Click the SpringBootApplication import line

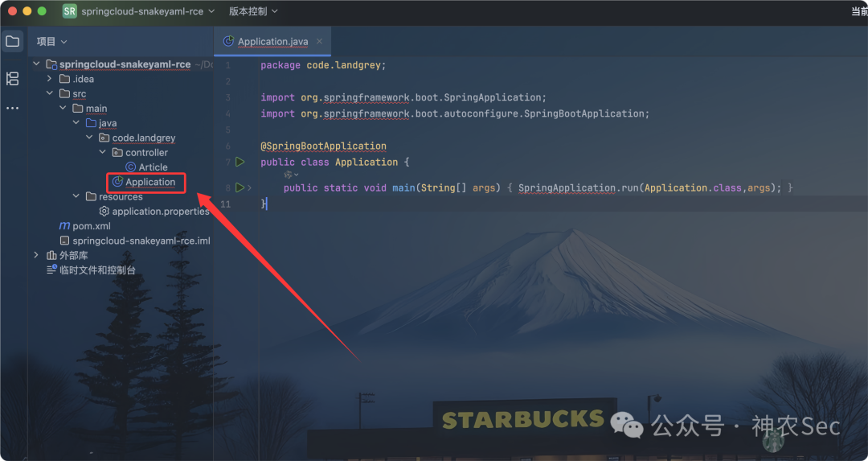(x=455, y=113)
